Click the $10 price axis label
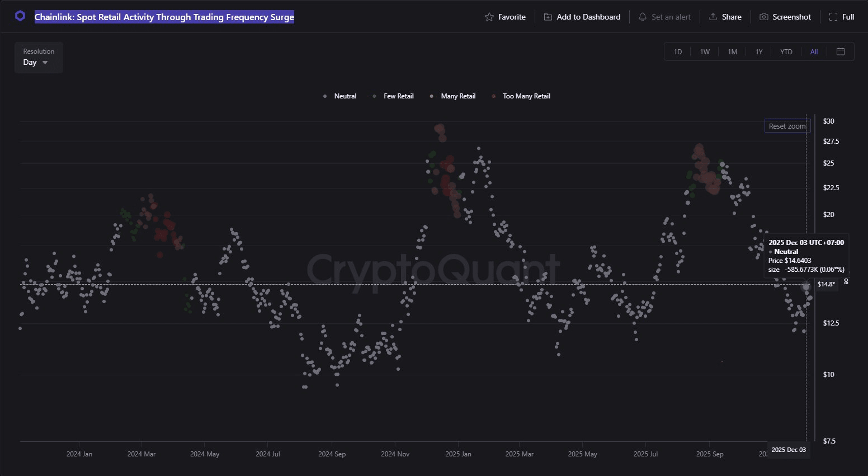 pos(829,375)
